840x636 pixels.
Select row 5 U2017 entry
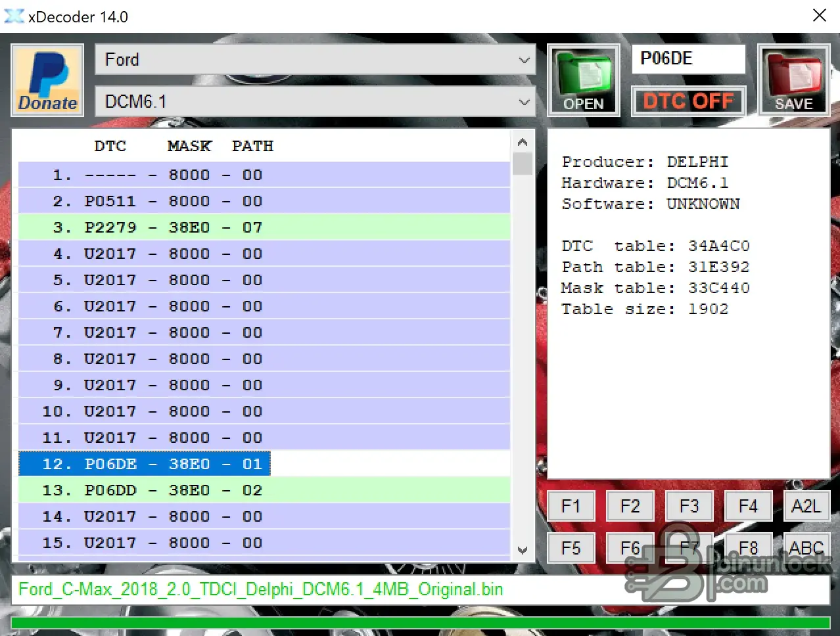click(x=264, y=280)
